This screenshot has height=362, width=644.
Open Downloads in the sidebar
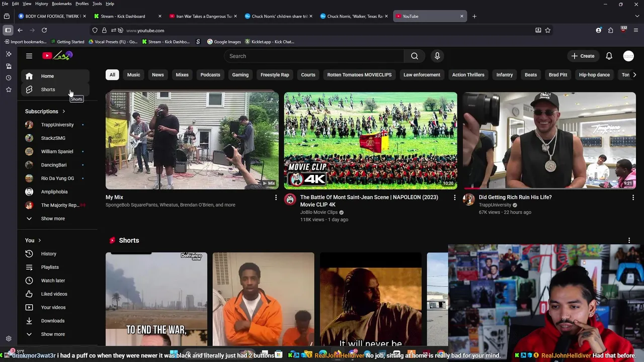coord(55,321)
